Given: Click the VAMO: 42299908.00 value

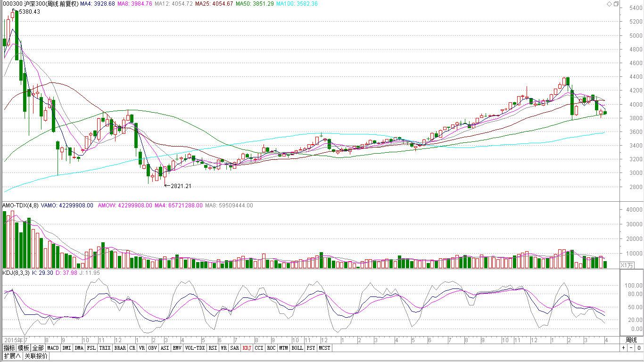Looking at the screenshot, I should point(67,206).
